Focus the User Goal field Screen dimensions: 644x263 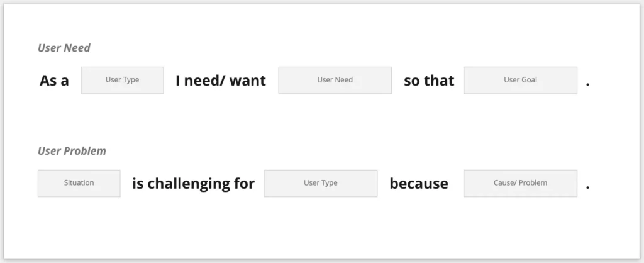[x=520, y=80]
